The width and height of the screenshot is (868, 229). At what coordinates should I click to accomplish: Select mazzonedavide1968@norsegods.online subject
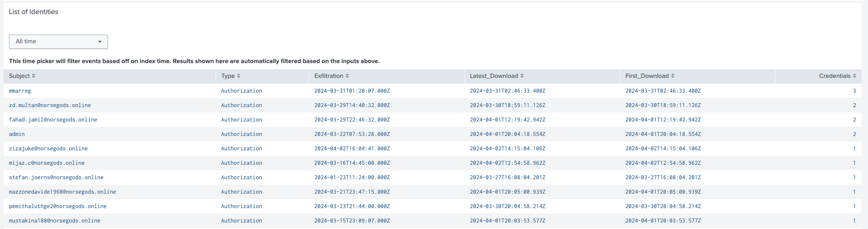click(62, 192)
